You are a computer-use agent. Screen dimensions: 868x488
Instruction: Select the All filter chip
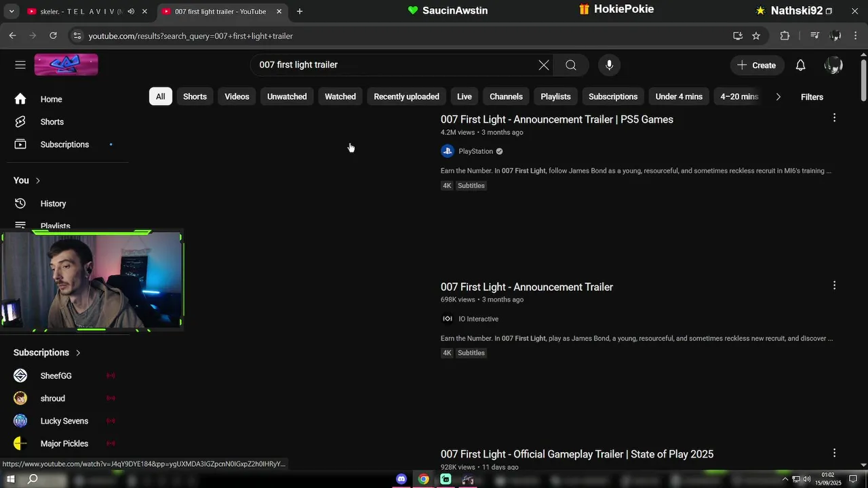coord(161,96)
